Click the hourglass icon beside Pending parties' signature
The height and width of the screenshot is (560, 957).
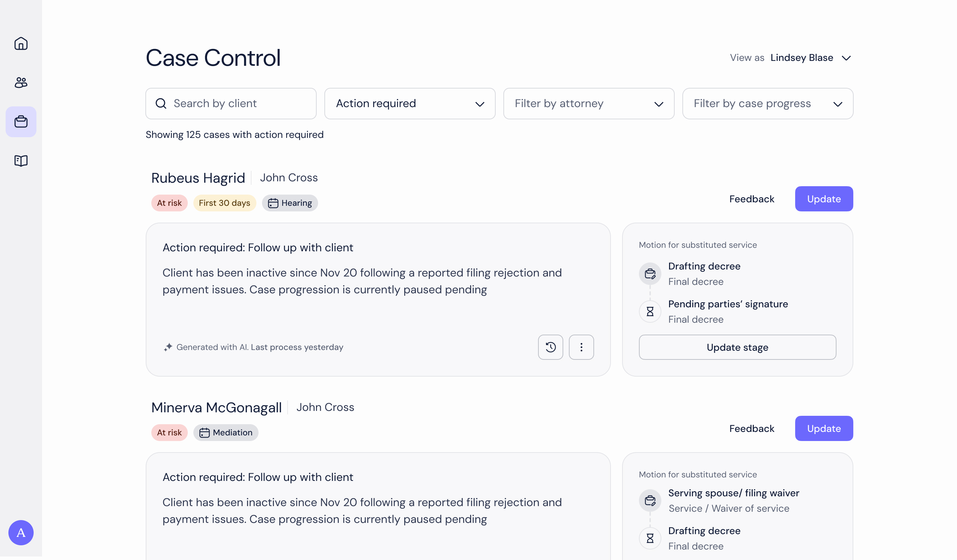650,311
